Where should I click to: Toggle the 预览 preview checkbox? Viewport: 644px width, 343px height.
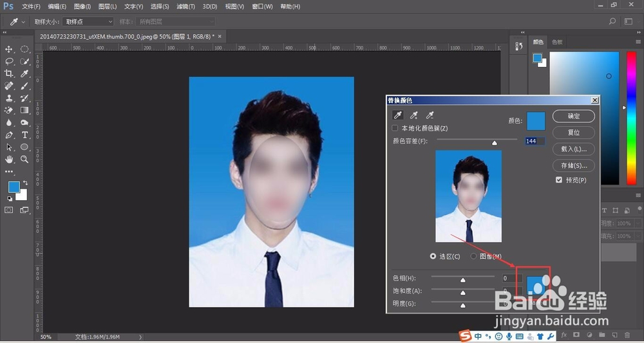(559, 180)
